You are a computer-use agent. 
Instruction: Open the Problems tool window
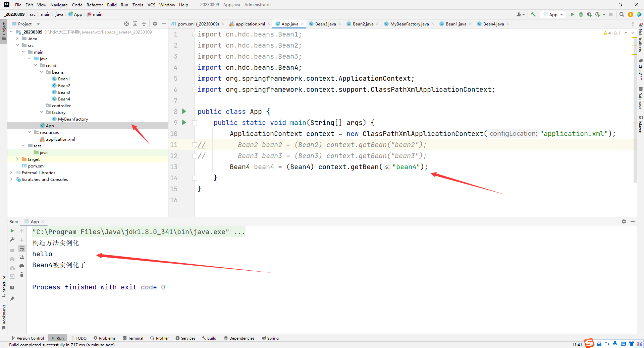(x=105, y=338)
